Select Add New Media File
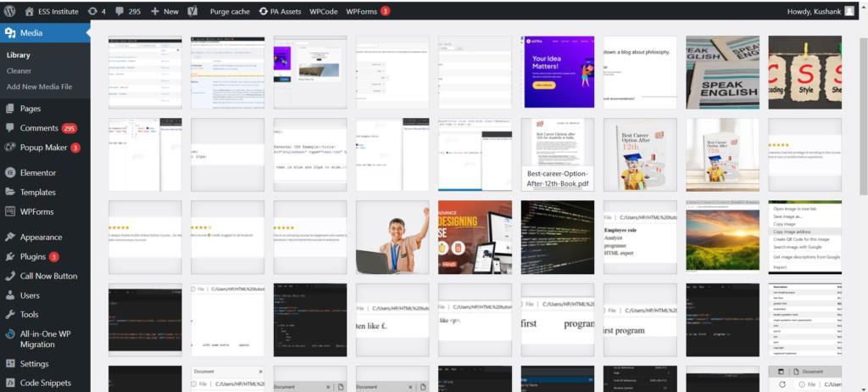The width and height of the screenshot is (868, 392). (39, 87)
